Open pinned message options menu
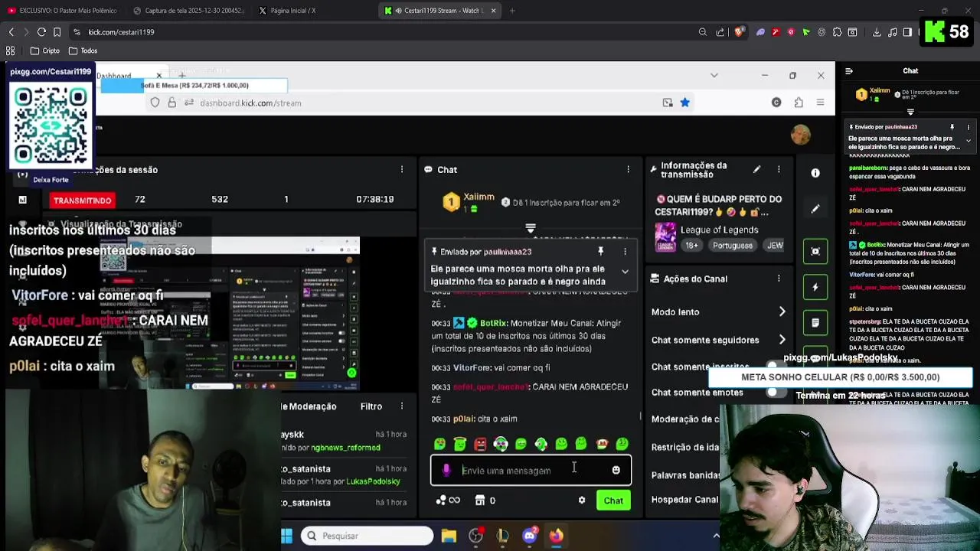Viewport: 980px width, 551px height. 625,251
